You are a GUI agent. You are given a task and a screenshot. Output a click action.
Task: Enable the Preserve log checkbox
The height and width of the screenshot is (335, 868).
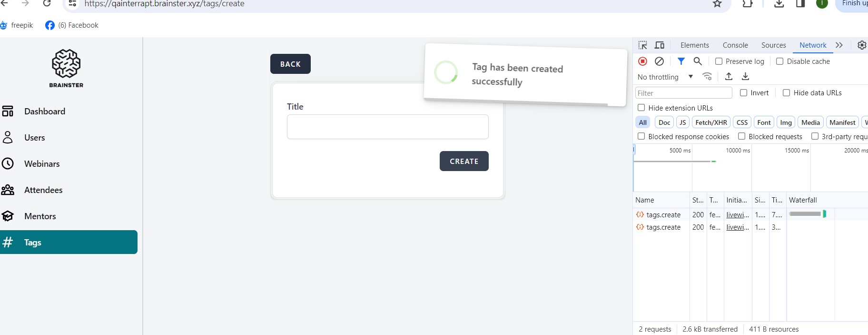click(x=719, y=61)
